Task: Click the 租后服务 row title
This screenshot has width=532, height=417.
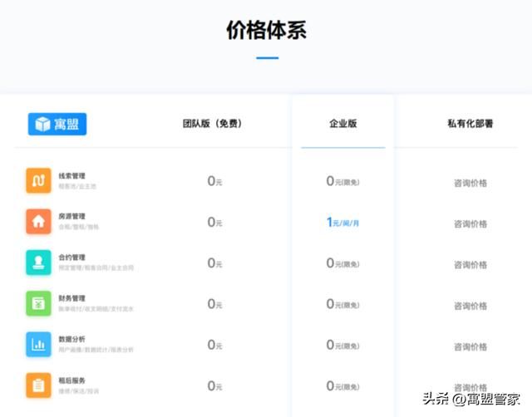Action: pyautogui.click(x=72, y=380)
